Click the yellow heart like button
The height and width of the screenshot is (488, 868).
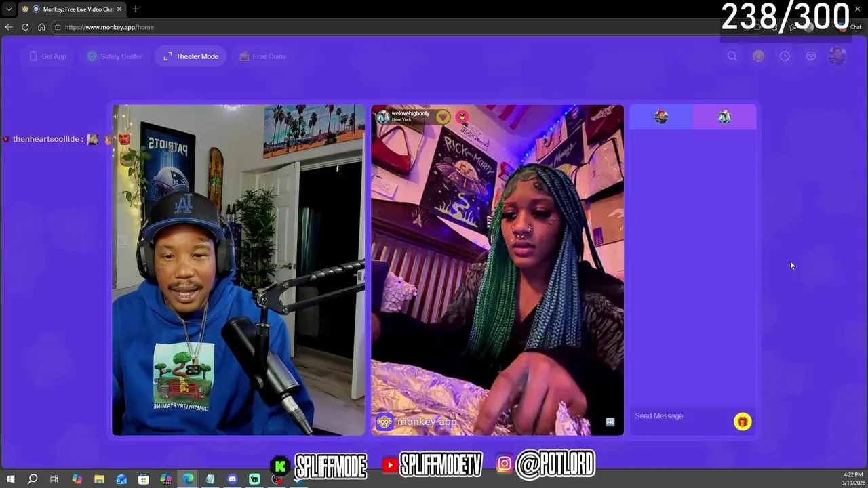pyautogui.click(x=443, y=117)
